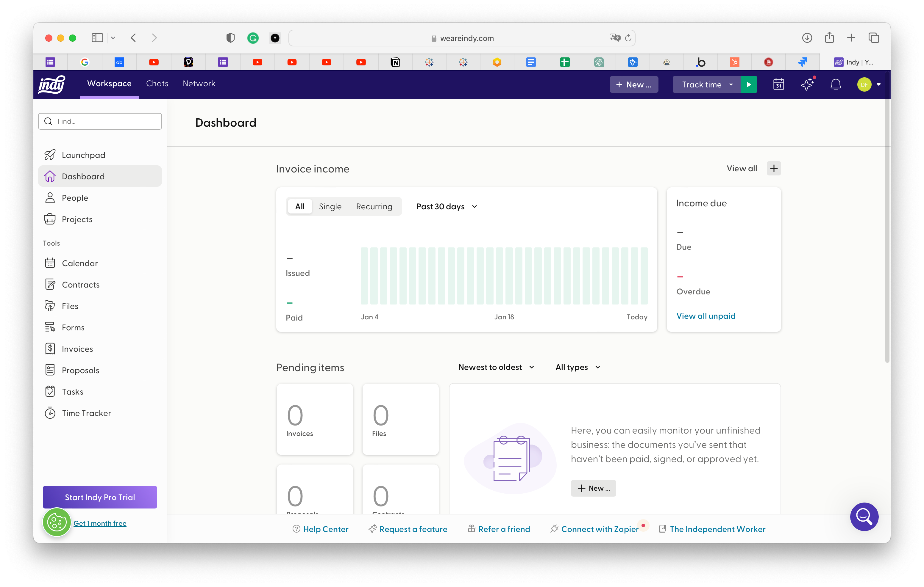The image size is (924, 587).
Task: Start Indy Pro Trial
Action: (x=100, y=497)
